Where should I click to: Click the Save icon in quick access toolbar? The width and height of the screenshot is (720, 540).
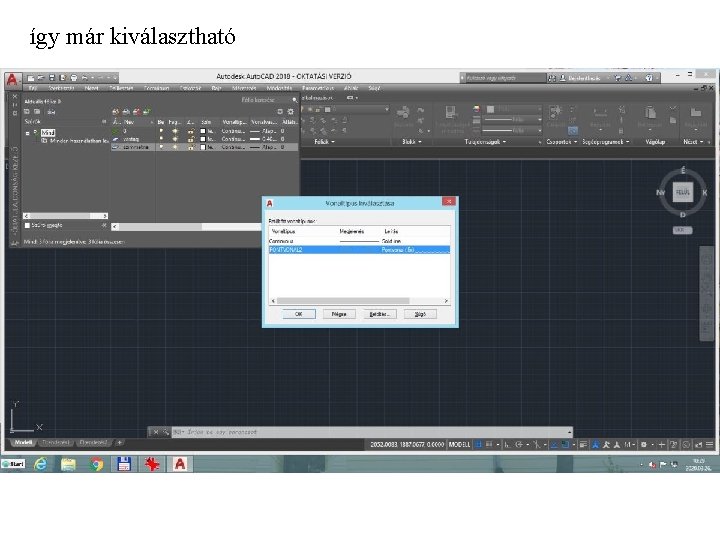click(x=52, y=78)
